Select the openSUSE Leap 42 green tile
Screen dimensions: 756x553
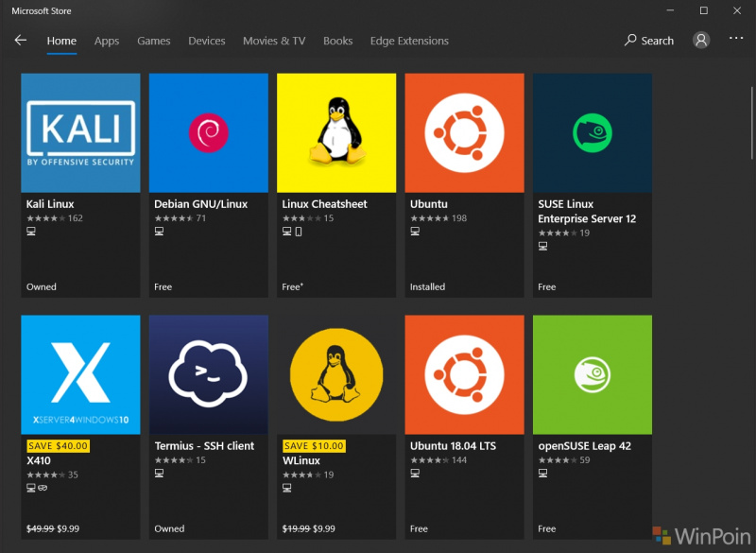[x=593, y=374]
